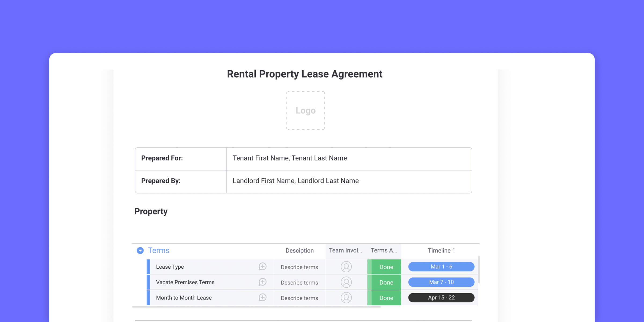Screen dimensions: 644x322
Task: Select the Timeline 1 column header
Action: click(x=441, y=250)
